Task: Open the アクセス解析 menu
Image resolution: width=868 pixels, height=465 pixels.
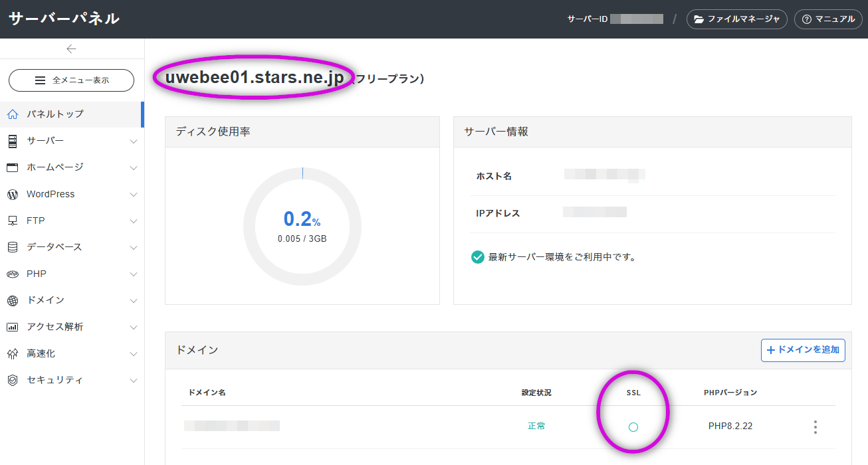Action: (x=72, y=327)
